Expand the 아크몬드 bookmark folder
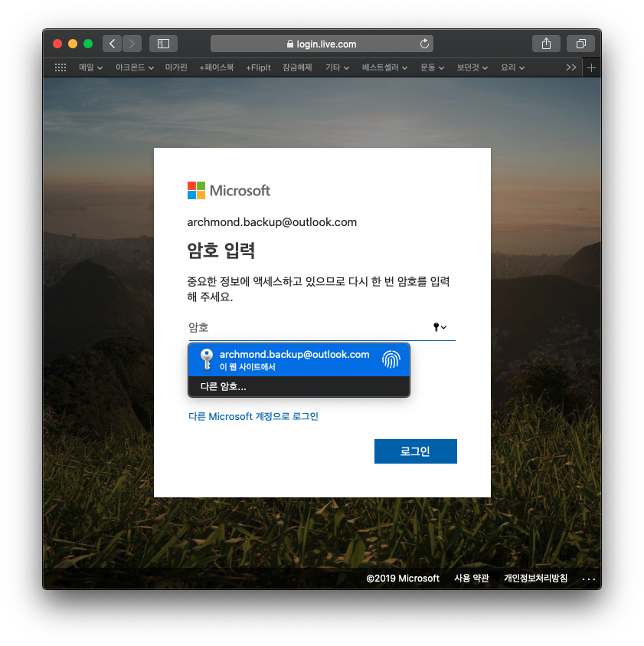 point(135,67)
